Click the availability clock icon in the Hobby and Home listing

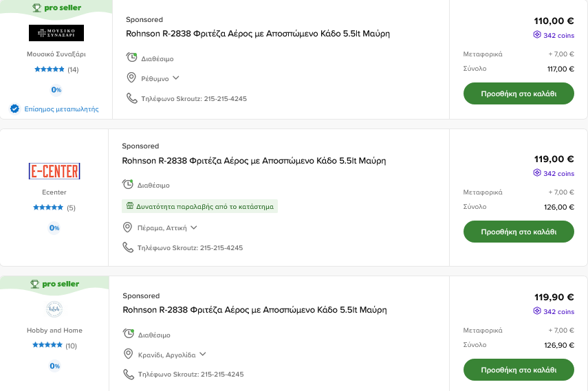pos(129,335)
